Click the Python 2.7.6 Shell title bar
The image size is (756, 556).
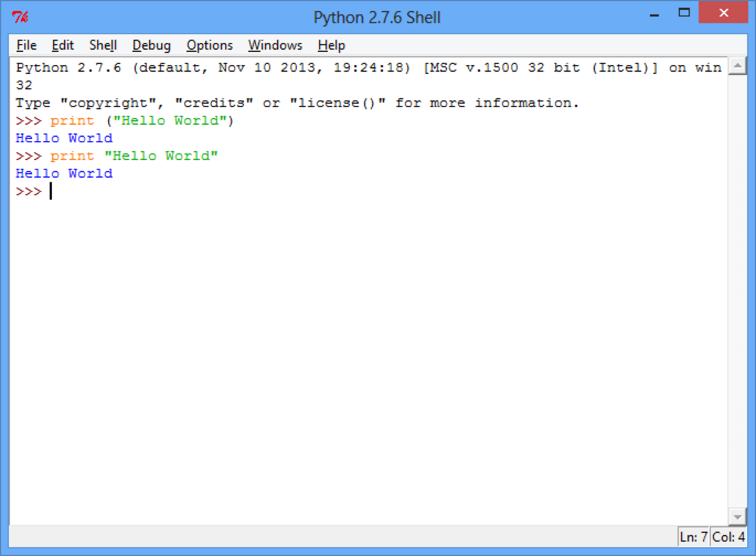point(376,17)
